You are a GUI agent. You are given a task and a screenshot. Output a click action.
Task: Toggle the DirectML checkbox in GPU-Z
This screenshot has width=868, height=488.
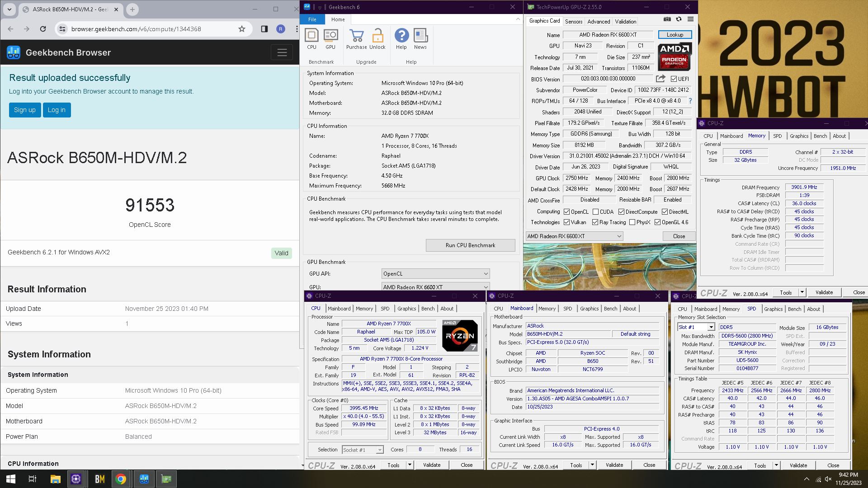click(665, 211)
